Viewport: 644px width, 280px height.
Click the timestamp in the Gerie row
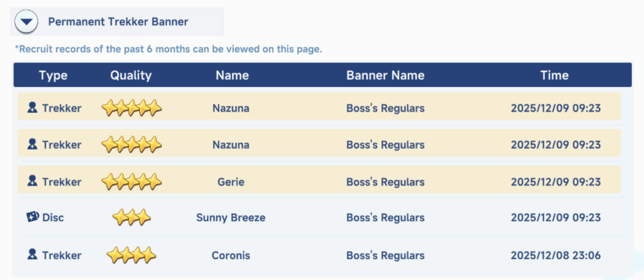click(x=556, y=182)
